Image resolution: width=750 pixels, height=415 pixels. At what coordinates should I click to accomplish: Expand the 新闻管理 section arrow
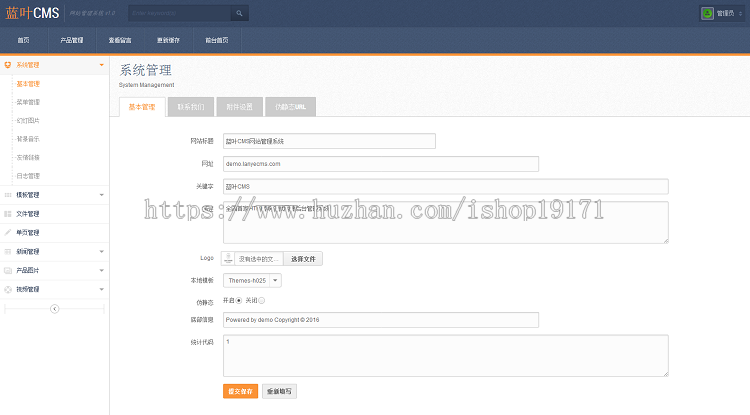[x=101, y=251]
